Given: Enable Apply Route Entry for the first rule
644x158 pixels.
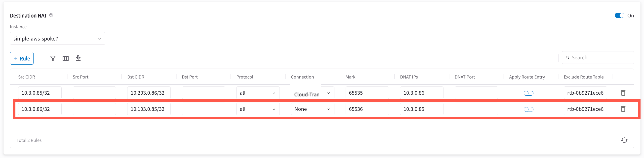Looking at the screenshot, I should coord(528,93).
